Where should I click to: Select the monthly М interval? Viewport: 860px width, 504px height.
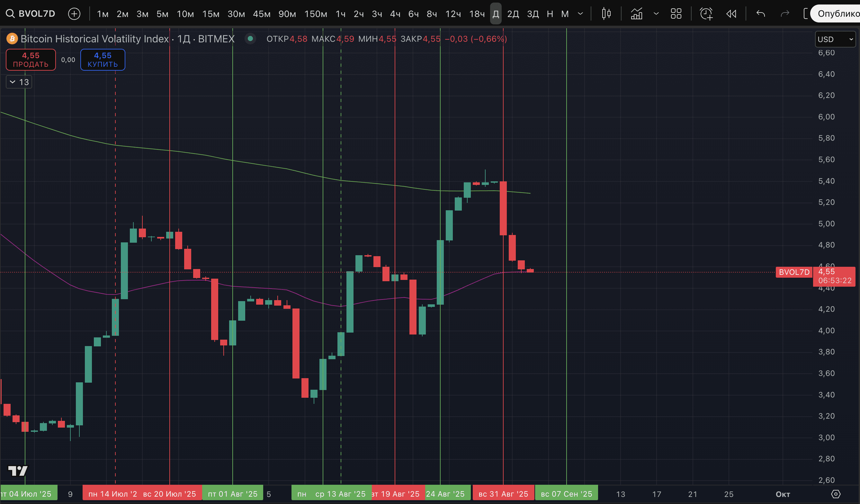[565, 13]
